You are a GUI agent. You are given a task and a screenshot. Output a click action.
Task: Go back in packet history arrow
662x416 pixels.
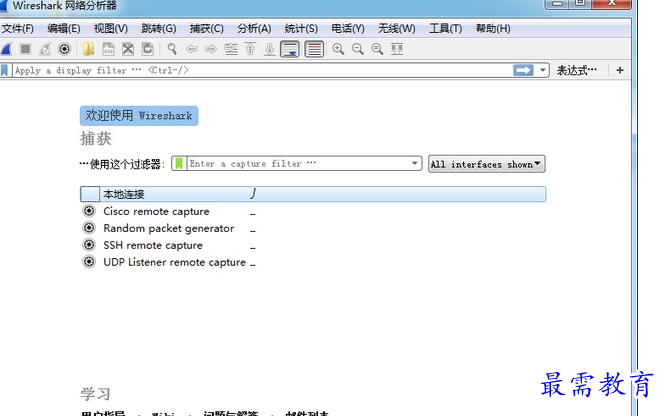(x=192, y=49)
